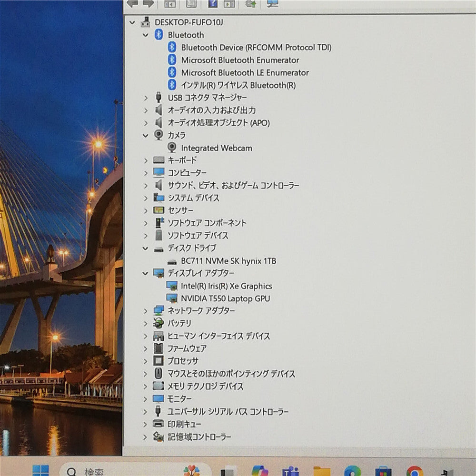476x476 pixels.
Task: Select the コンピューター row
Action: click(187, 173)
